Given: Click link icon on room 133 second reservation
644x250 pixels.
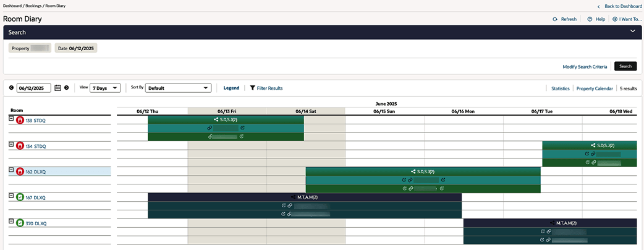Looking at the screenshot, I should (210, 137).
